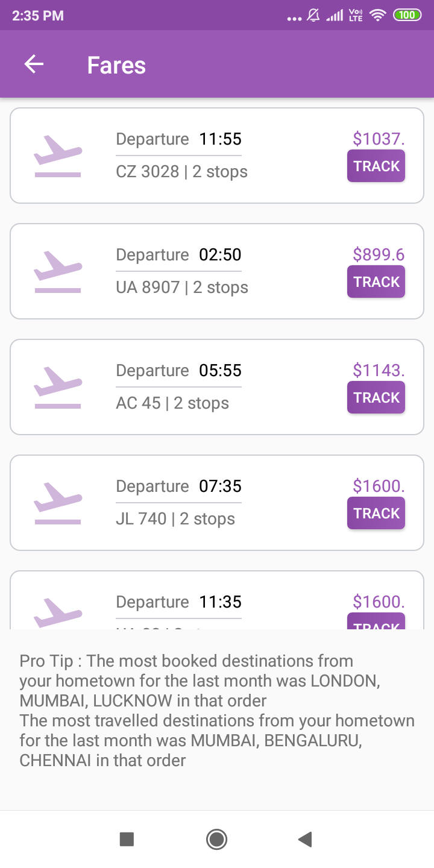Viewport: 434px width, 868px height.
Task: Track the JL 740 flight fare
Action: click(376, 514)
